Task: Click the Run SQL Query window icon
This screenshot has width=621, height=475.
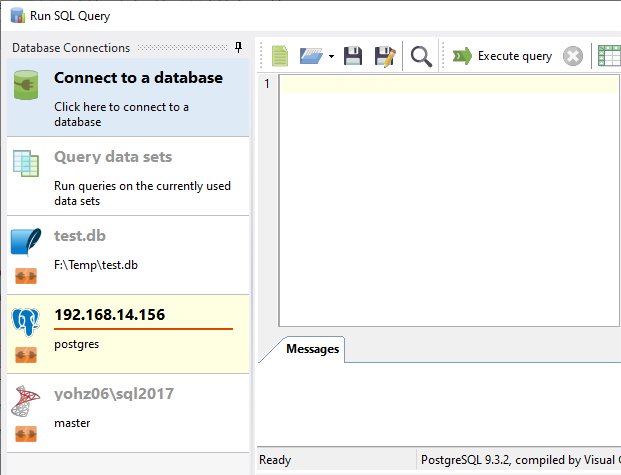Action: pos(18,15)
